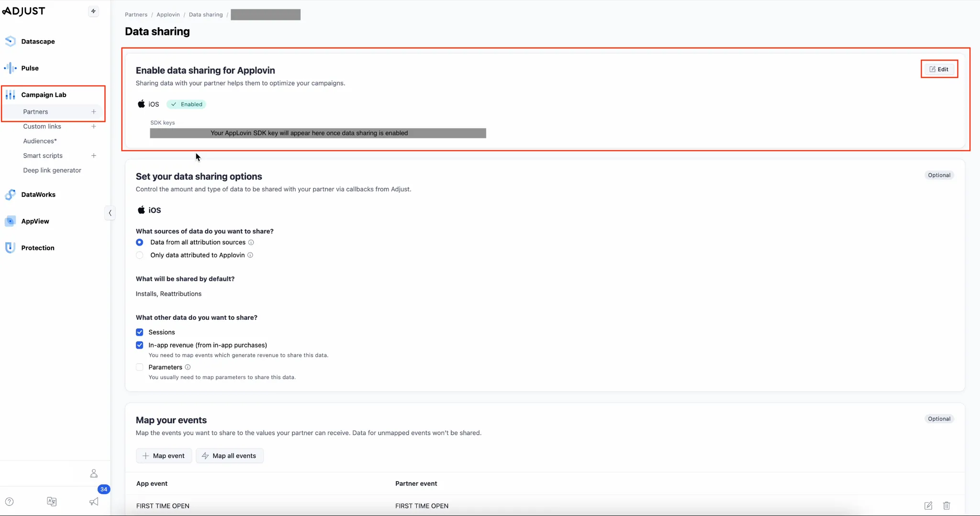The image size is (980, 516).
Task: Click Map event button
Action: pyautogui.click(x=164, y=456)
